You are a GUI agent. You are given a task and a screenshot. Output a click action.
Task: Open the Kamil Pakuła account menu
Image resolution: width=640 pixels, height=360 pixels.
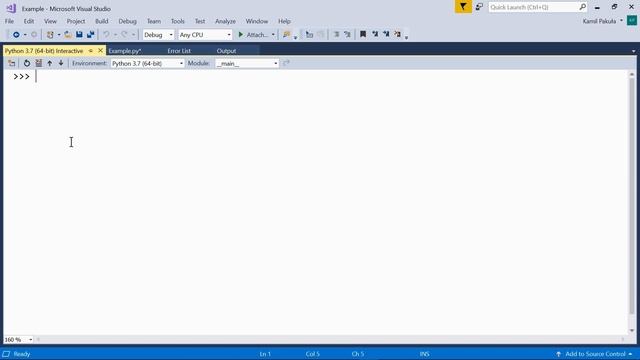[602, 21]
